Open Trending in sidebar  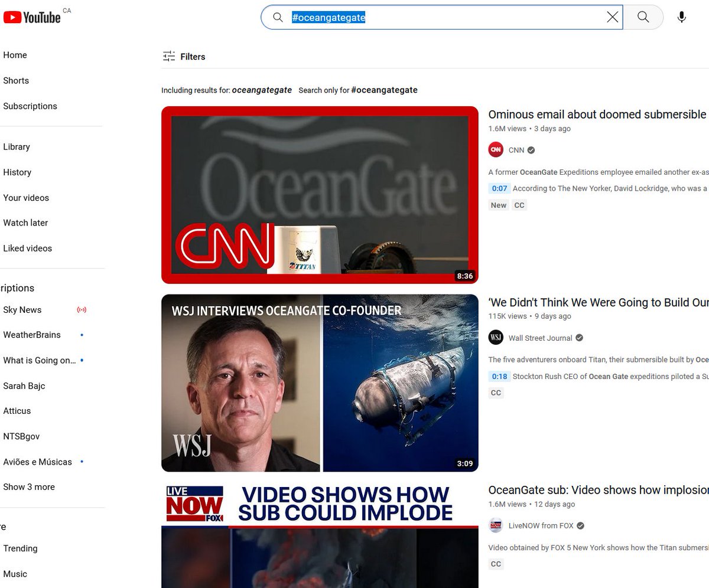[20, 548]
